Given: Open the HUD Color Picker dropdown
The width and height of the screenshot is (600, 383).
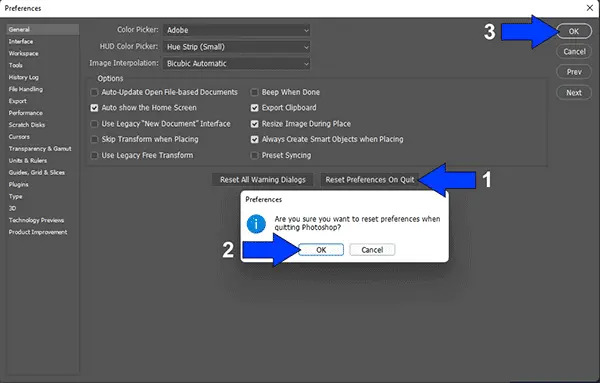Looking at the screenshot, I should 236,47.
